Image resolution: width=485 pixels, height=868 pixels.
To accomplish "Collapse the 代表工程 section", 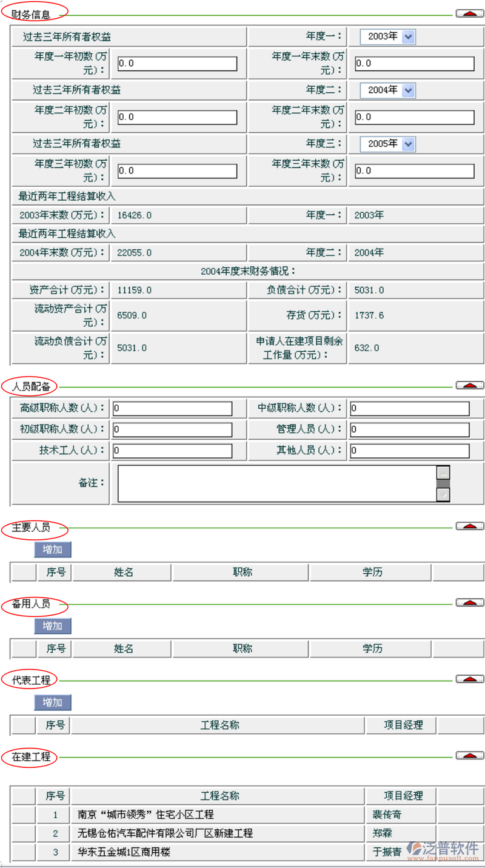I will [469, 679].
